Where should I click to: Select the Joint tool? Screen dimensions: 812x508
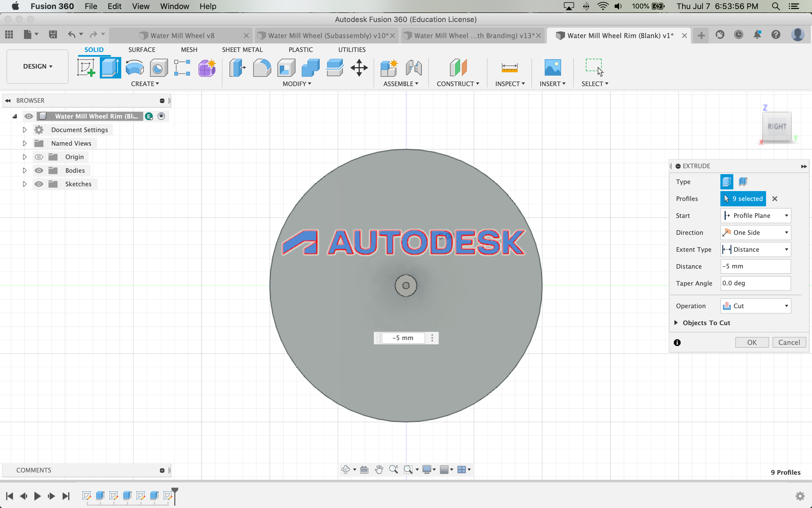pyautogui.click(x=413, y=67)
